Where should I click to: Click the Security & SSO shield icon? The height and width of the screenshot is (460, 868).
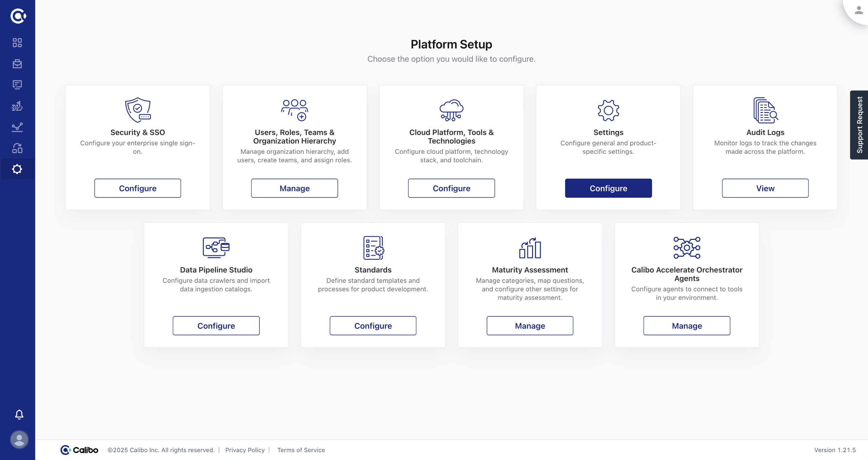[x=138, y=110]
